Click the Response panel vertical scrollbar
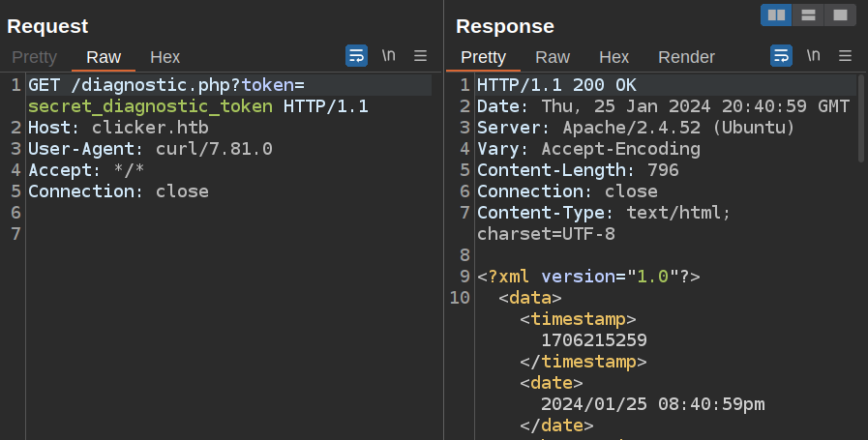The height and width of the screenshot is (440, 868). [860, 116]
